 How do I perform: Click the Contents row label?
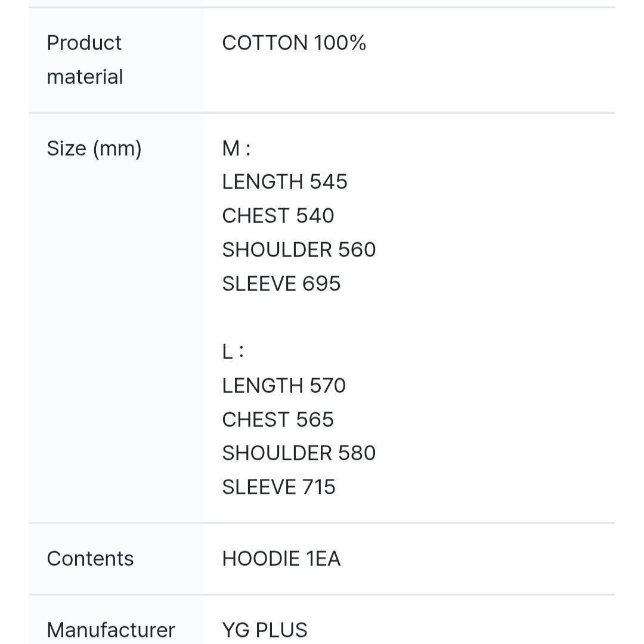(90, 559)
